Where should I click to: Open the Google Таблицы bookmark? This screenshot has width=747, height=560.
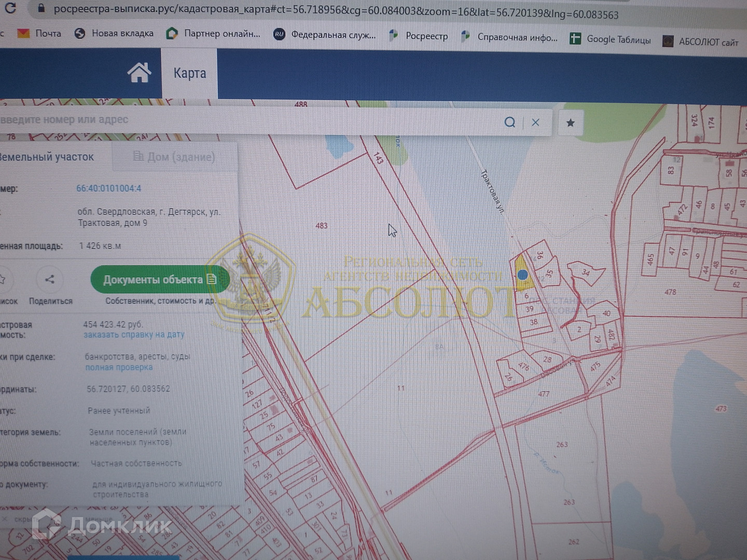(x=610, y=39)
